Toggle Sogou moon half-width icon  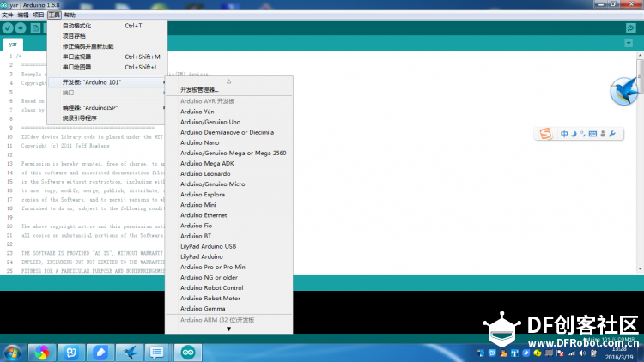574,134
